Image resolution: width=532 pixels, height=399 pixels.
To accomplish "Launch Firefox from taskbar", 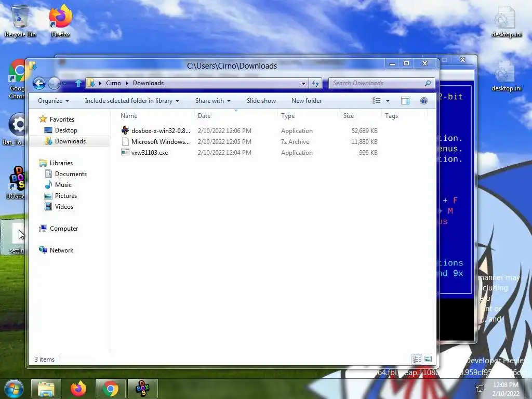I will point(78,389).
